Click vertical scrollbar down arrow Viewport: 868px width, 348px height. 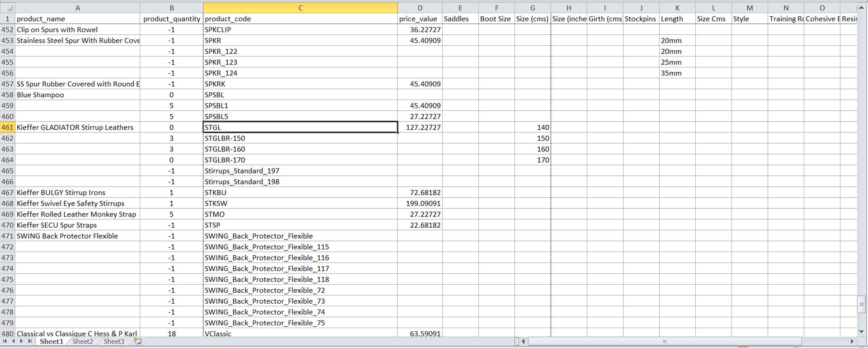coord(861,332)
